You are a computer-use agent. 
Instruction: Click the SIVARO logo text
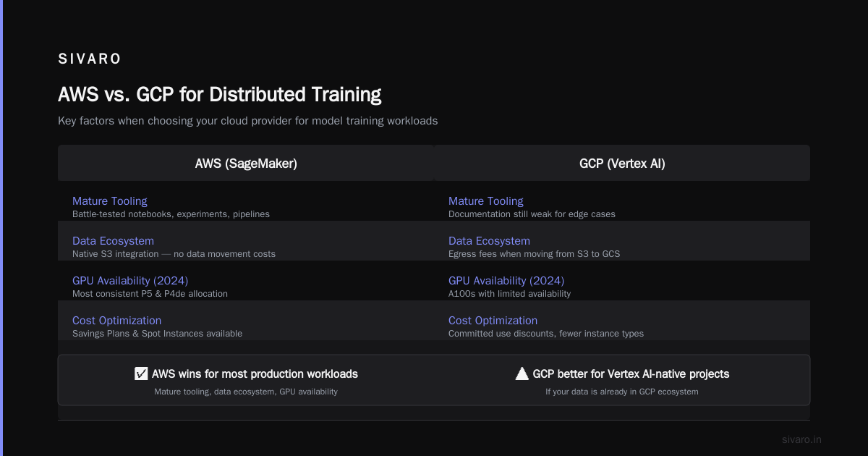point(90,59)
